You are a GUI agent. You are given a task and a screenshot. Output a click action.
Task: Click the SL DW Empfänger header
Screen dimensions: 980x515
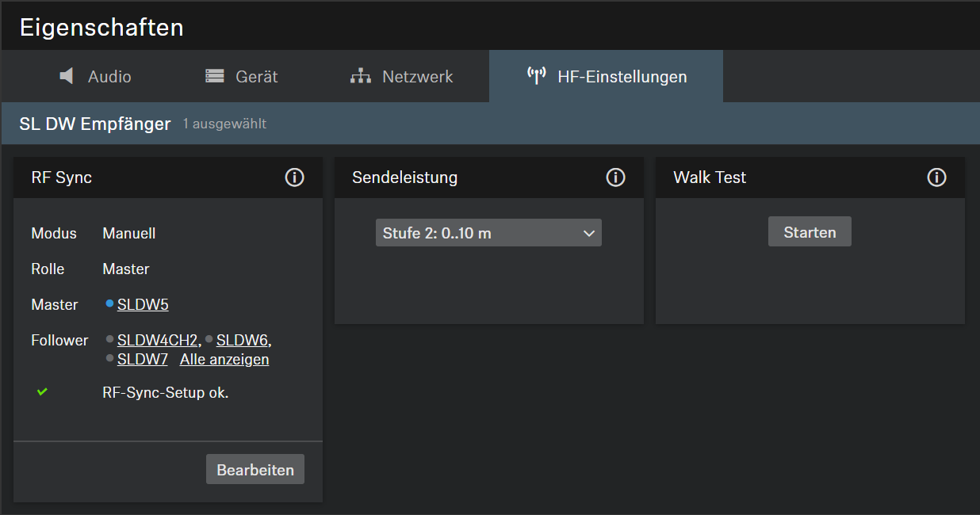[95, 124]
